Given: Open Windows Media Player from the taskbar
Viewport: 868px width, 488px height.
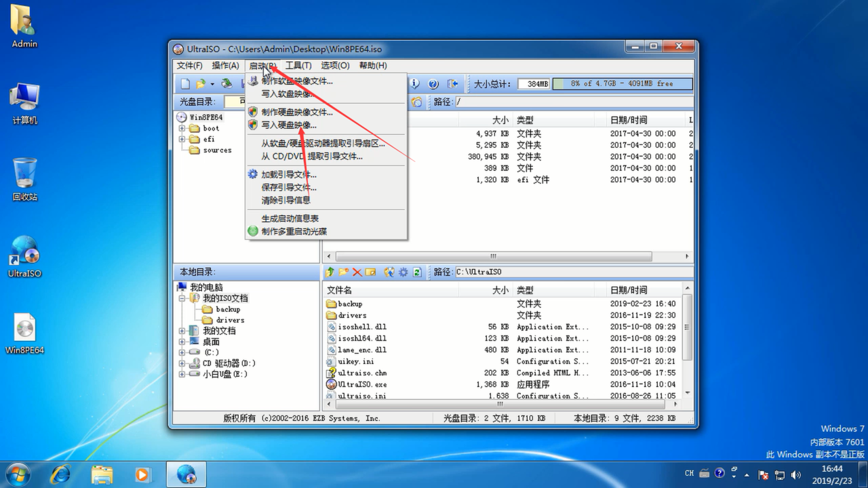Looking at the screenshot, I should tap(142, 474).
